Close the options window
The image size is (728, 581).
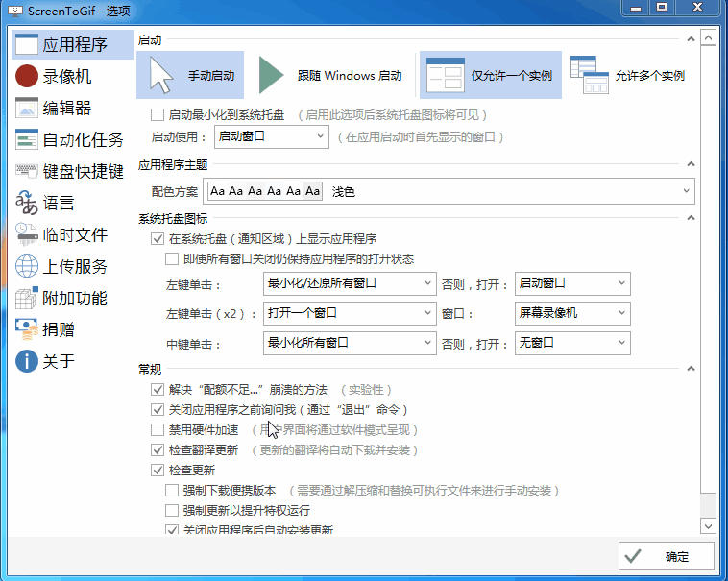pyautogui.click(x=697, y=7)
